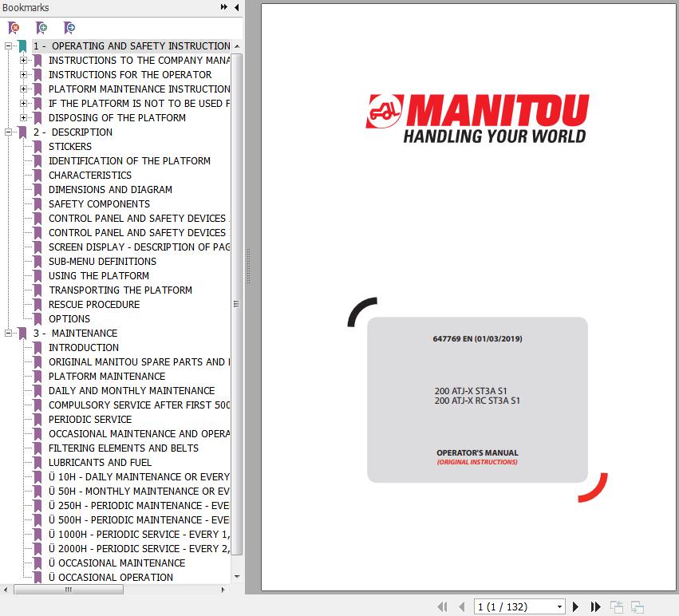Viewport: 679px width, 616px height.
Task: Open the INTRODUCTION bookmark
Action: click(84, 347)
